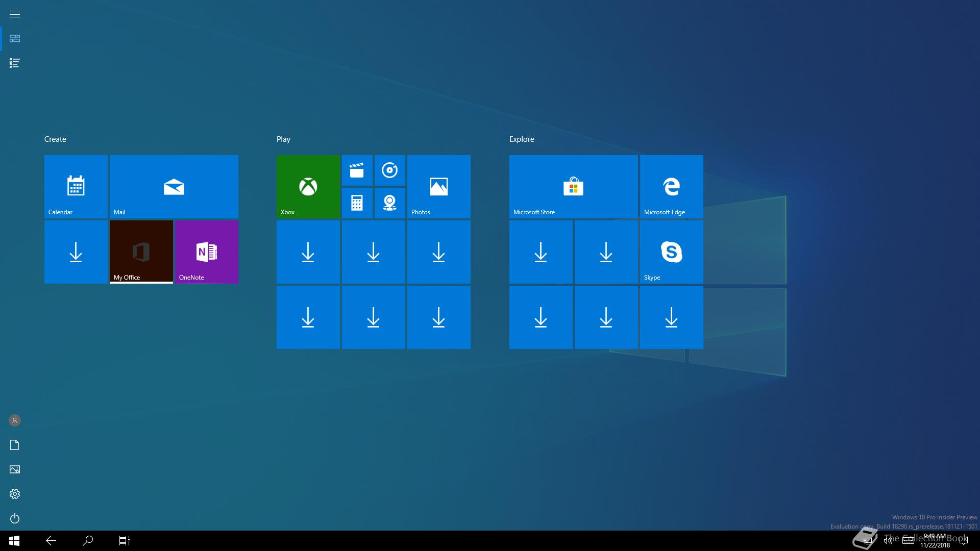Screen dimensions: 980x551
Task: Open the Movies & TV clapperboard tile
Action: [x=357, y=170]
